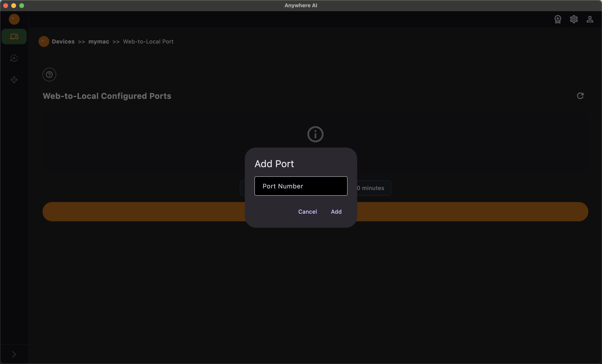Go to Devices in the breadcrumb
Viewport: 602px width, 364px height.
pos(63,41)
